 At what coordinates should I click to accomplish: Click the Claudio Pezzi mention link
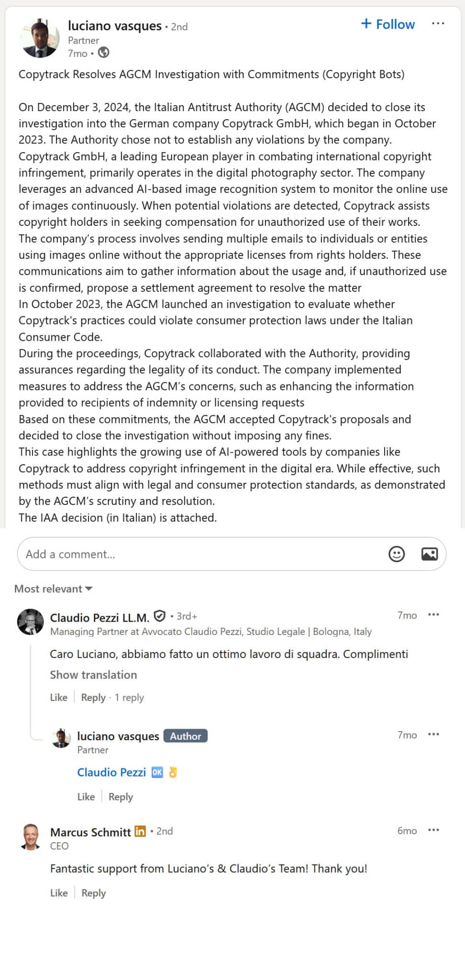(111, 772)
